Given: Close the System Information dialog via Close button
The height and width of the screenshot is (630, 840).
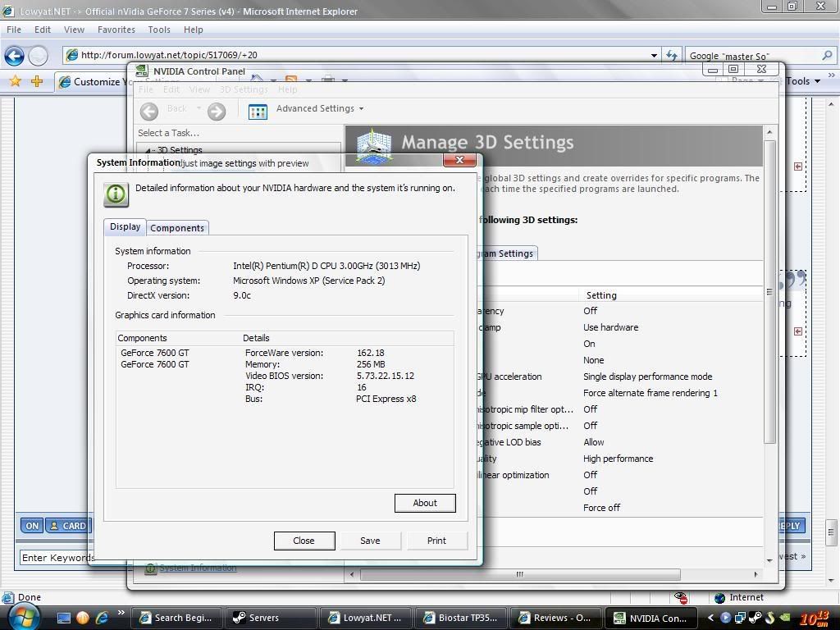Looking at the screenshot, I should pos(304,541).
